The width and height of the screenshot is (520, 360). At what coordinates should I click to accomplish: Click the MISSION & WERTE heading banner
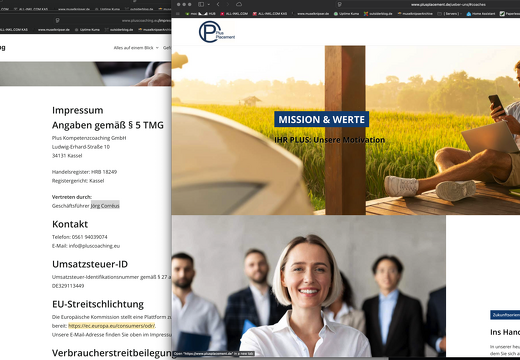[321, 119]
